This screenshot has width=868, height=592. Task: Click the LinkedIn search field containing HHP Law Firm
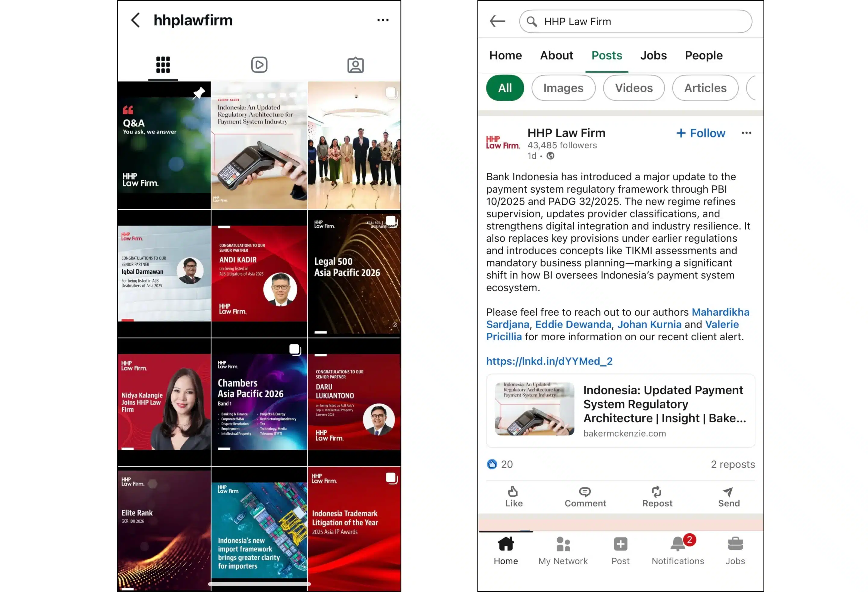(x=635, y=21)
